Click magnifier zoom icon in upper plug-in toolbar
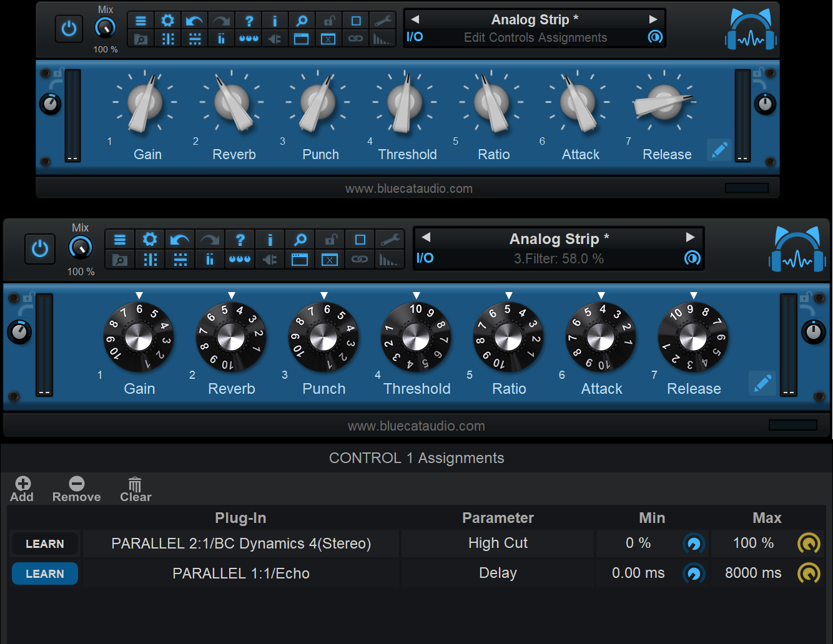 302,21
